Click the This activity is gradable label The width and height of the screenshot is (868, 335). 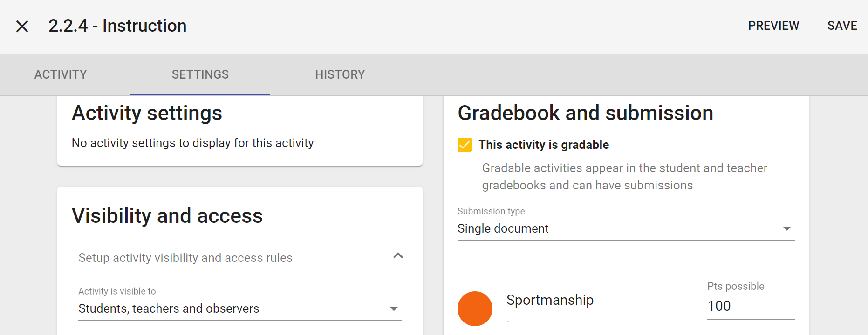[x=544, y=145]
